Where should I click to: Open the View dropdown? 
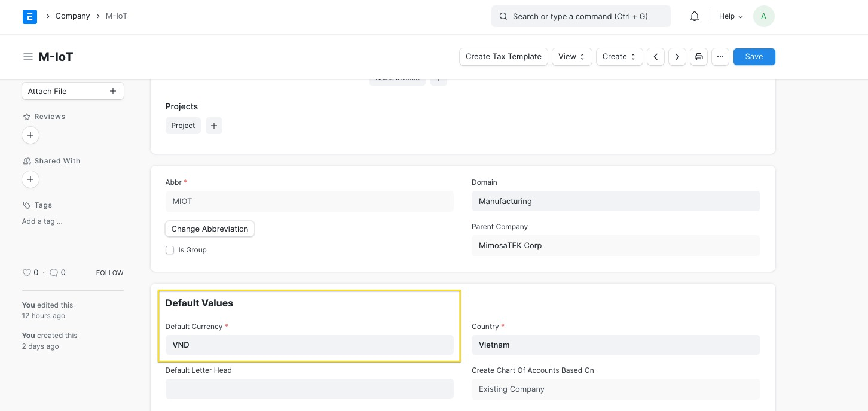point(571,56)
